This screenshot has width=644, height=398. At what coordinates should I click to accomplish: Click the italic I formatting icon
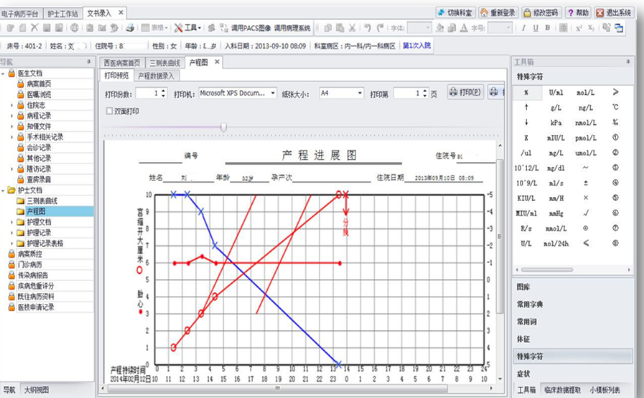click(x=523, y=28)
